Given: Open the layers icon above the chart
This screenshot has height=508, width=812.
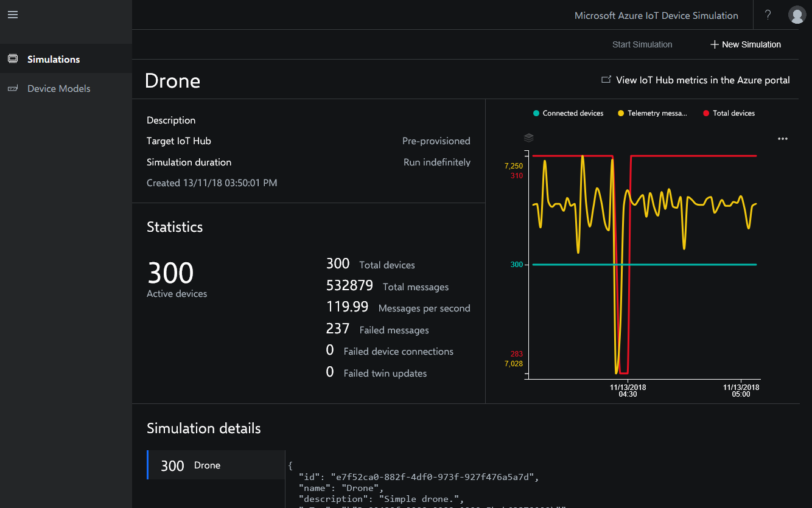Looking at the screenshot, I should (528, 138).
